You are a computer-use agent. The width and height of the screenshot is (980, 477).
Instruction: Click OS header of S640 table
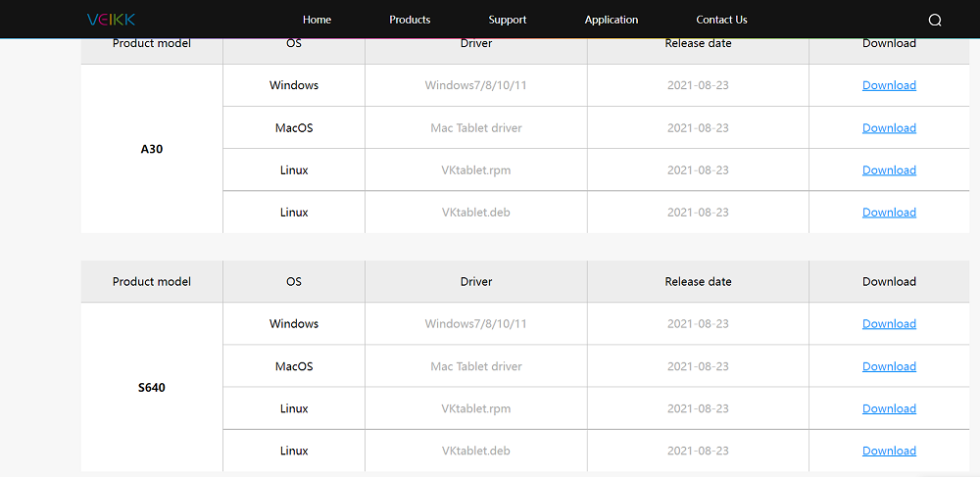click(x=294, y=281)
